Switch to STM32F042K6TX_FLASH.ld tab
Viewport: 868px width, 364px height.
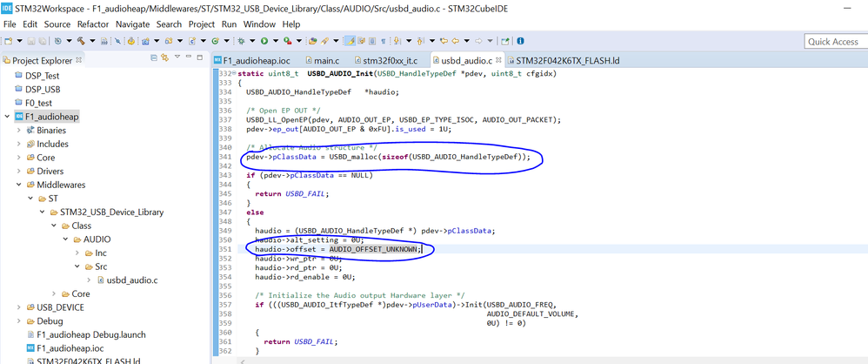point(563,60)
